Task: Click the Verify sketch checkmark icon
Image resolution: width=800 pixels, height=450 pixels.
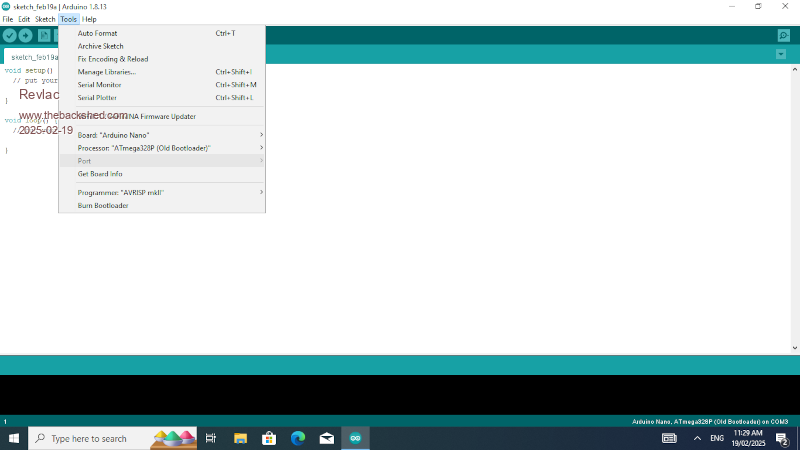Action: point(10,35)
